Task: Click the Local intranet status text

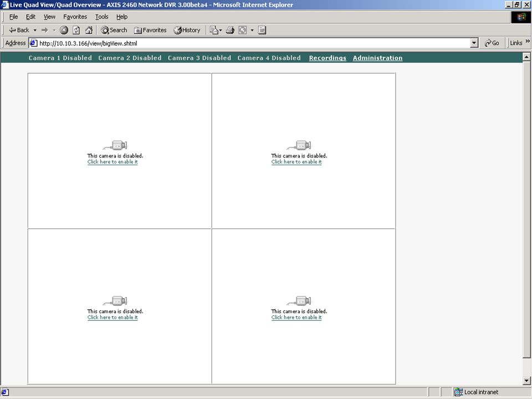Action: 481,392
